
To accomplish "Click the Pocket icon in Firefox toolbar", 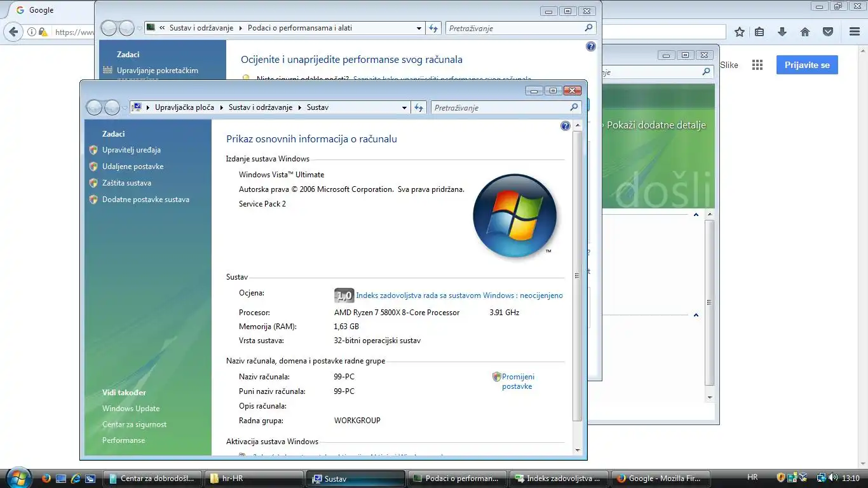I will point(828,32).
